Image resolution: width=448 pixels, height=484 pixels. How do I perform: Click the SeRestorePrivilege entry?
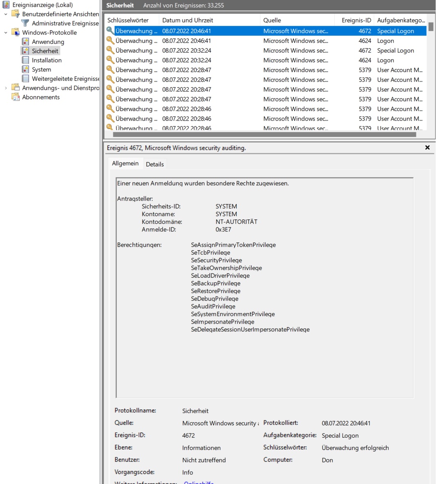(215, 291)
